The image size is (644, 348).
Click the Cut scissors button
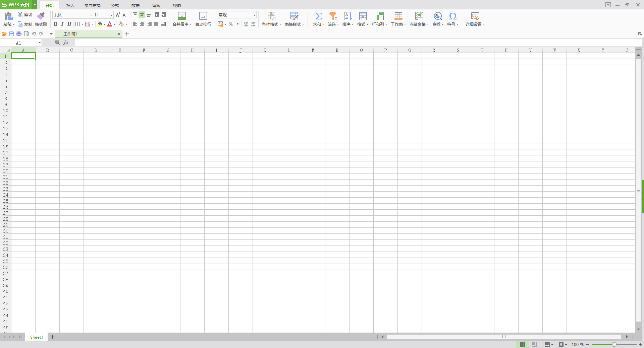pos(25,15)
